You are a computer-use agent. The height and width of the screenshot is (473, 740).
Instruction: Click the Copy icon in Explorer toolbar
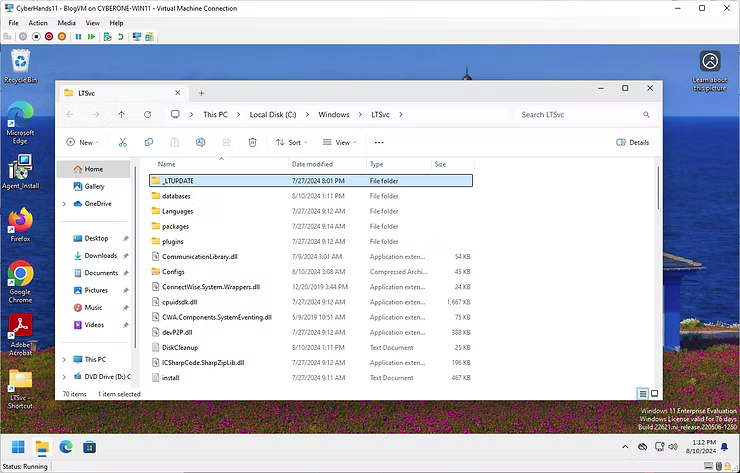149,142
